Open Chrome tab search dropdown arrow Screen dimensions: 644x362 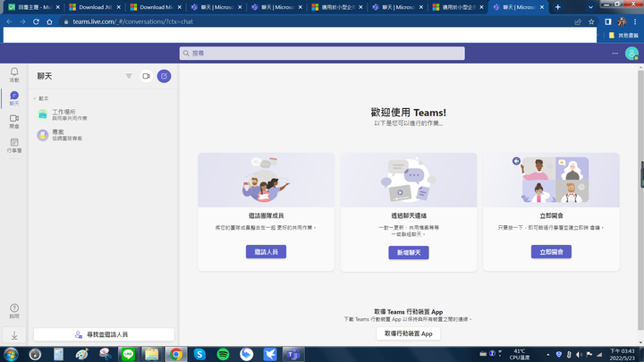tap(590, 7)
